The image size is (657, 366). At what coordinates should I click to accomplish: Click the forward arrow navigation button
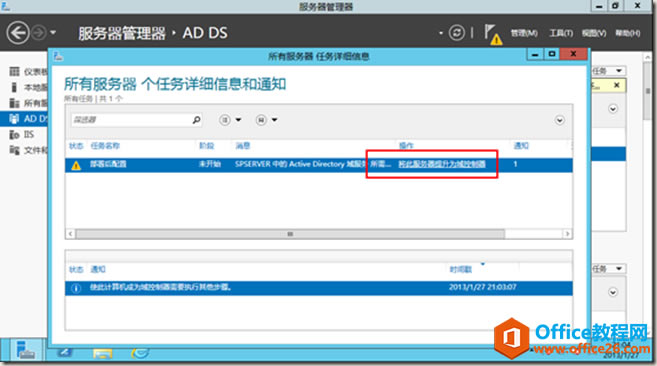tap(39, 33)
